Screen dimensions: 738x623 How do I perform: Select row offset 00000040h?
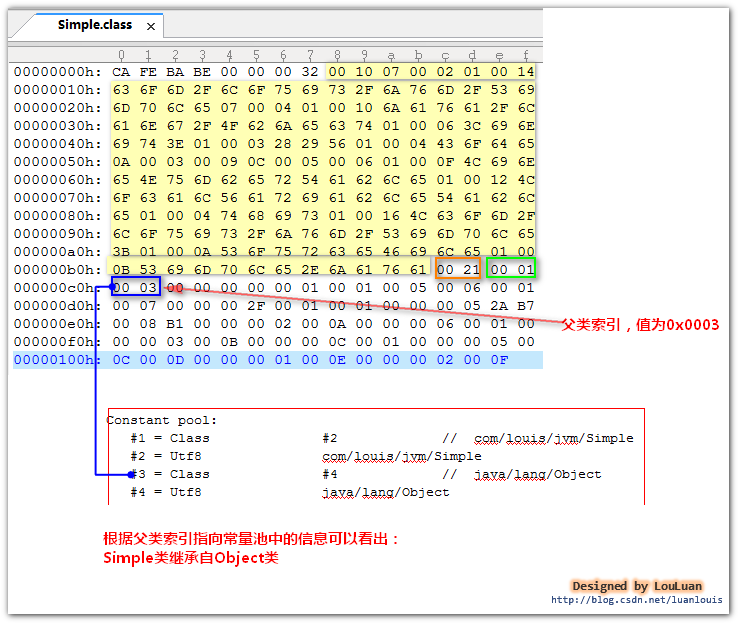click(x=57, y=144)
